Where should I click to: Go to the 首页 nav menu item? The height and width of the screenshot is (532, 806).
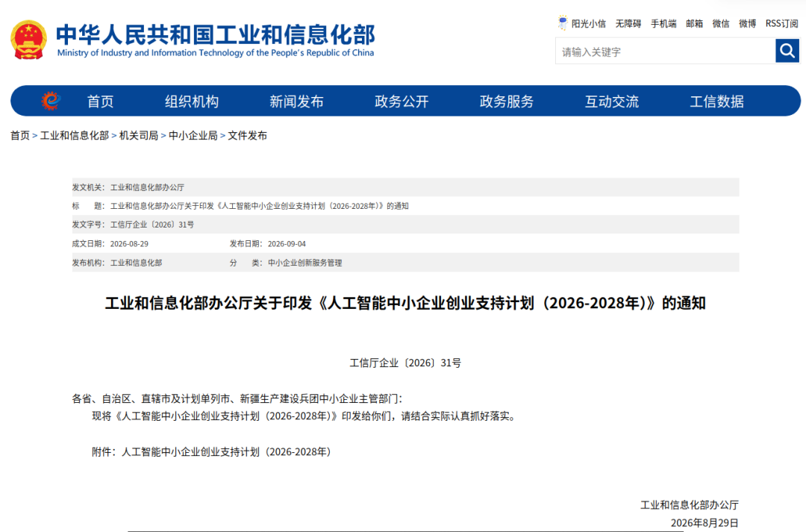[100, 101]
